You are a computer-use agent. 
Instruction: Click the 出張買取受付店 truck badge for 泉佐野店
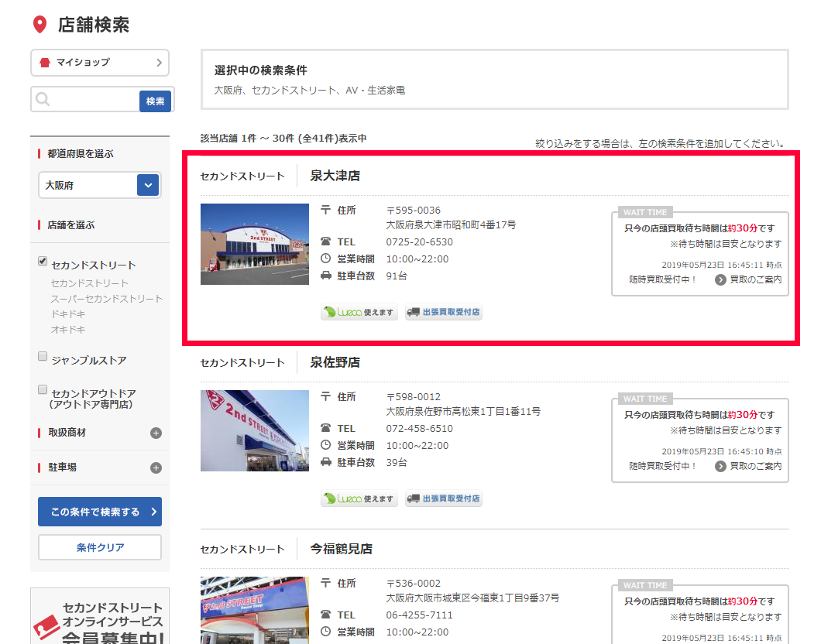pos(443,499)
